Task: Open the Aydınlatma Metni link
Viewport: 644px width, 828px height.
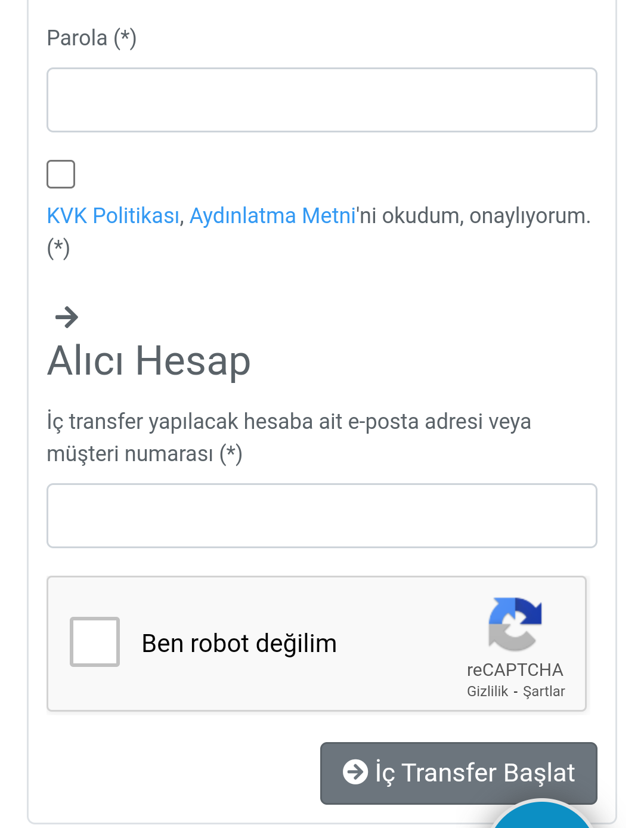Action: click(x=273, y=215)
